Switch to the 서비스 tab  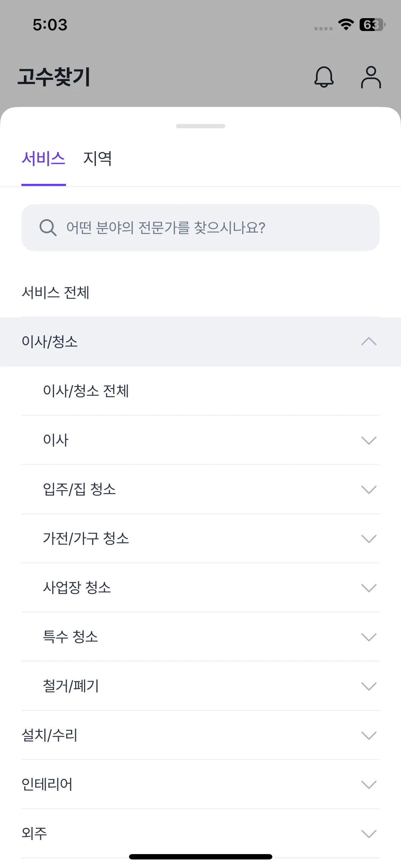pos(43,159)
